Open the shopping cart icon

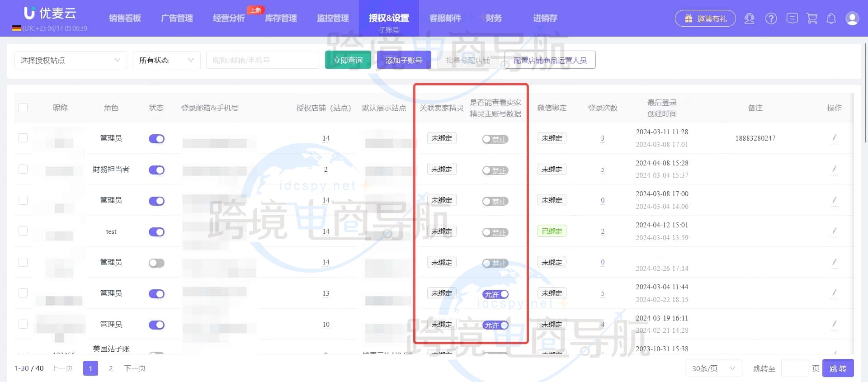(x=812, y=19)
